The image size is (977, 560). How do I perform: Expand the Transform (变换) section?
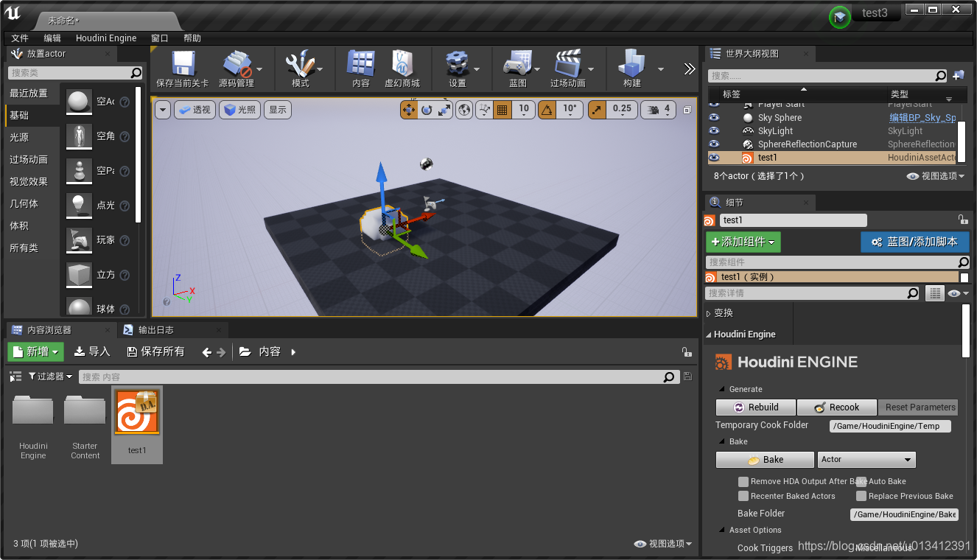point(709,313)
